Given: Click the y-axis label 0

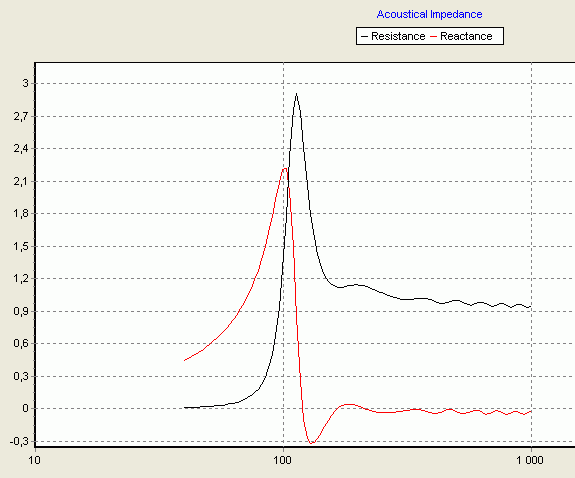Looking at the screenshot, I should 25,408.
